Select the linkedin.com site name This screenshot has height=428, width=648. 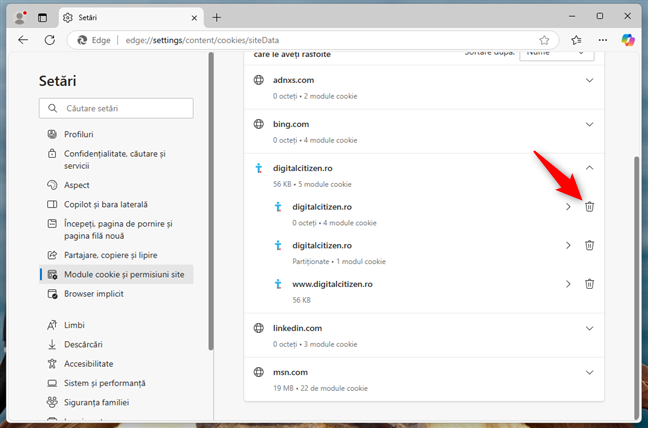pos(298,328)
